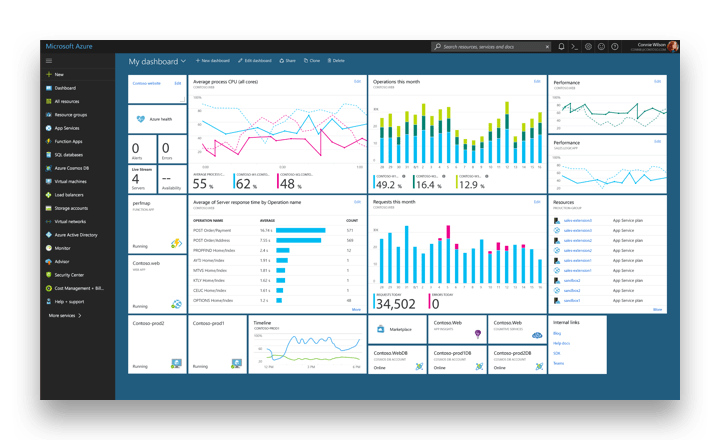Open Storage accounts icon in sidebar
The image size is (720, 440).
click(49, 208)
